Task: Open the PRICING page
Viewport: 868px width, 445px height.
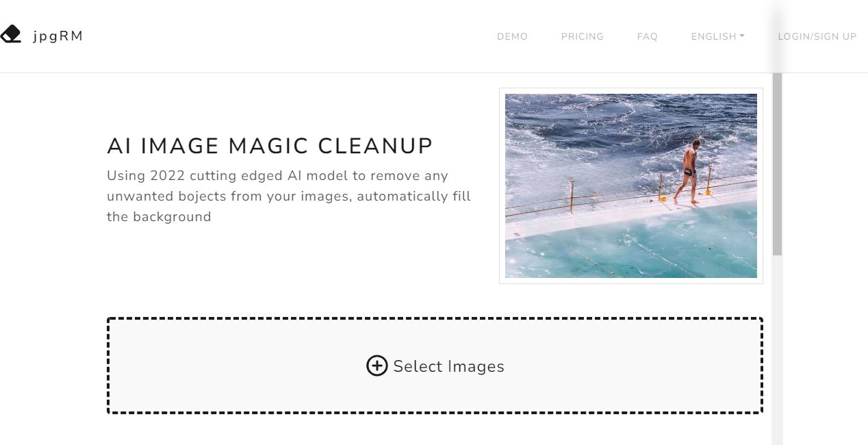Action: coord(582,36)
